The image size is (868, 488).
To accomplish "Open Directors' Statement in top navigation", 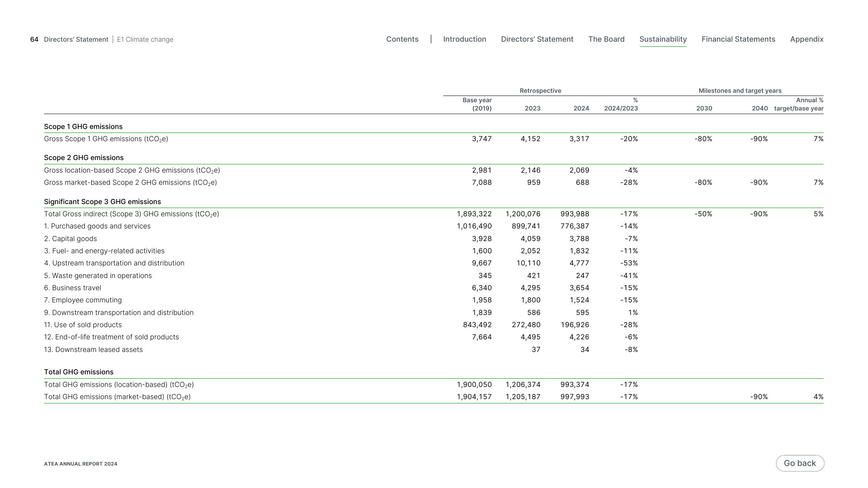I will (x=537, y=39).
